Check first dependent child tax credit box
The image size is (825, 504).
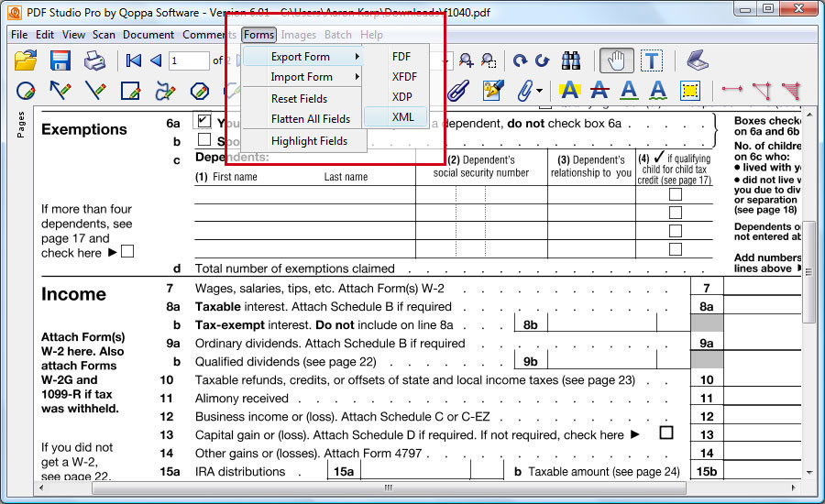pyautogui.click(x=675, y=194)
